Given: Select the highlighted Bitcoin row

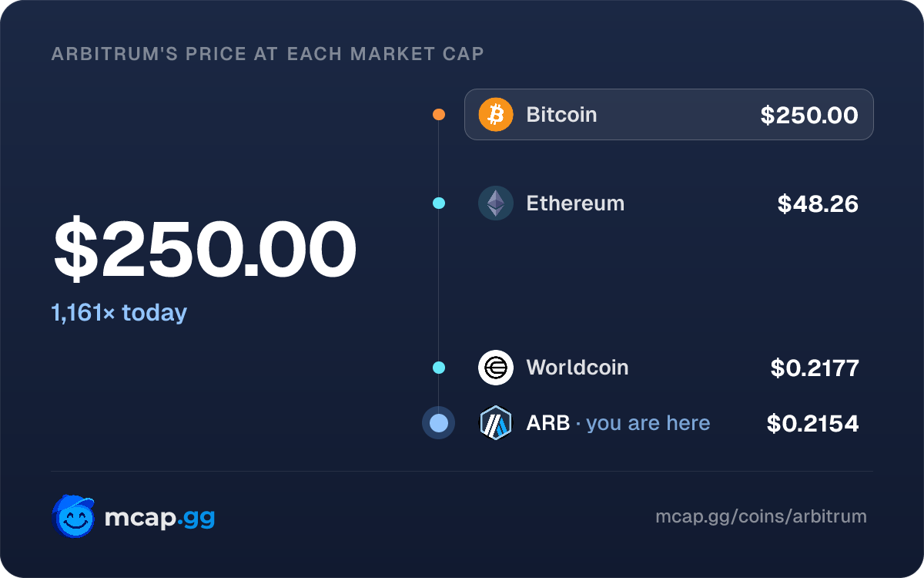Looking at the screenshot, I should tap(669, 115).
